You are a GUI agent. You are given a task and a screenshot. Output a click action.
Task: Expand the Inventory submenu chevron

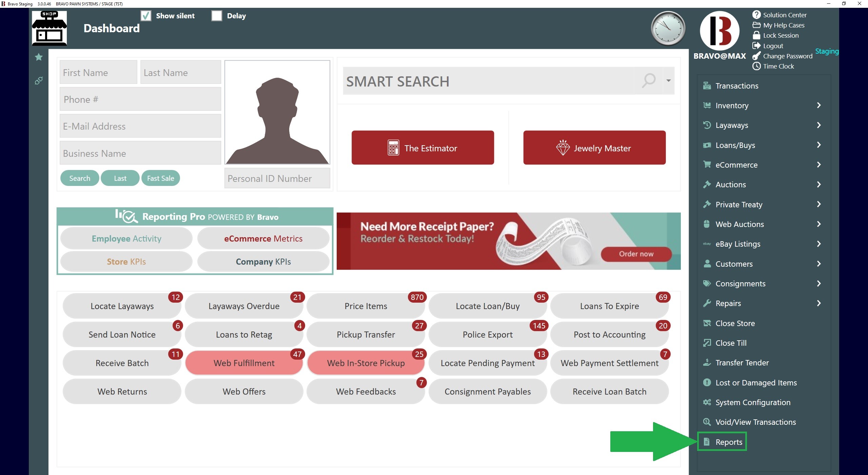[819, 105]
